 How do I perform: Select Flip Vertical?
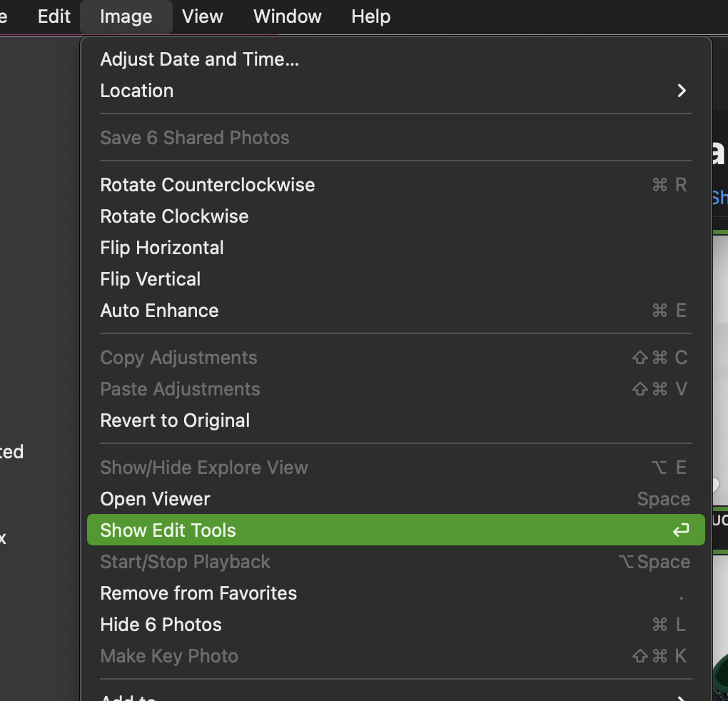point(150,279)
